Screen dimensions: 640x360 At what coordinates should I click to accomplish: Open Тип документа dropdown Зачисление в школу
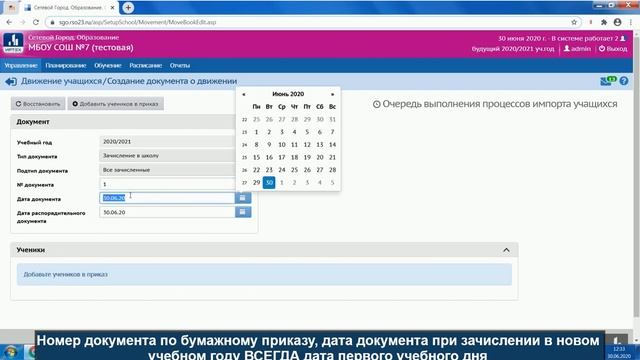tap(167, 156)
